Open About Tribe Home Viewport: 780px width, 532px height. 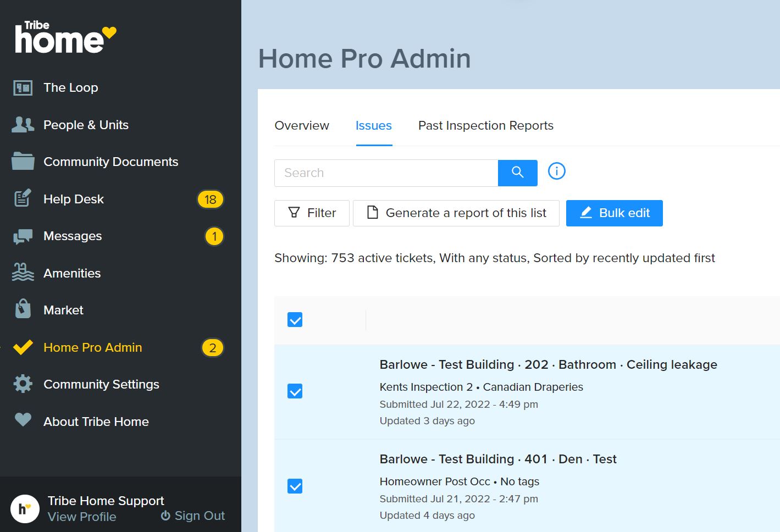(x=96, y=422)
